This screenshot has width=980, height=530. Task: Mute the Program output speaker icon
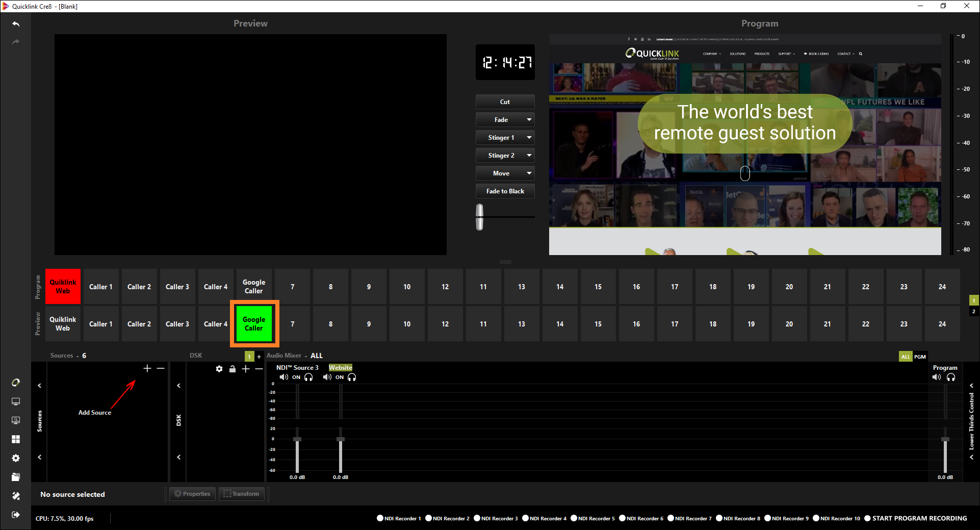click(x=937, y=377)
